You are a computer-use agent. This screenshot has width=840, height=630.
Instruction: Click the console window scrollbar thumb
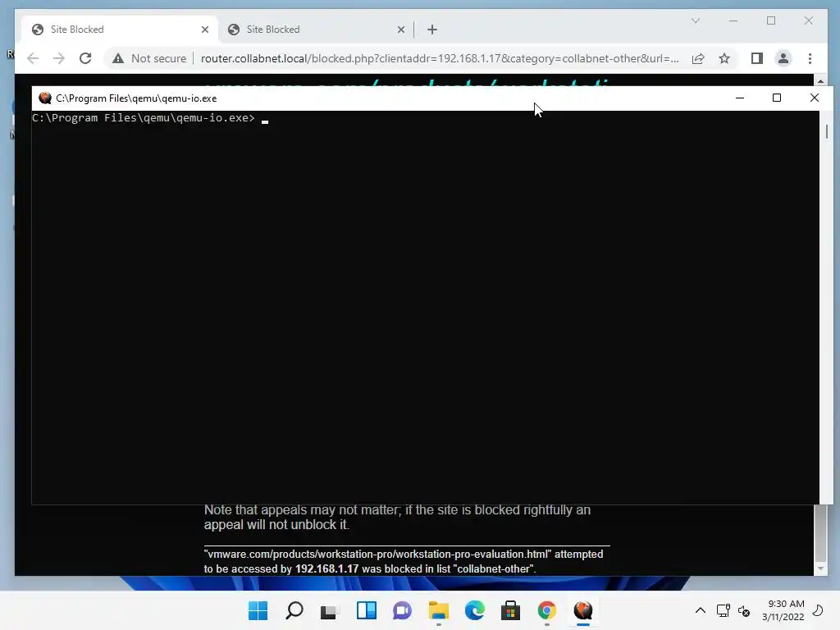tap(827, 132)
